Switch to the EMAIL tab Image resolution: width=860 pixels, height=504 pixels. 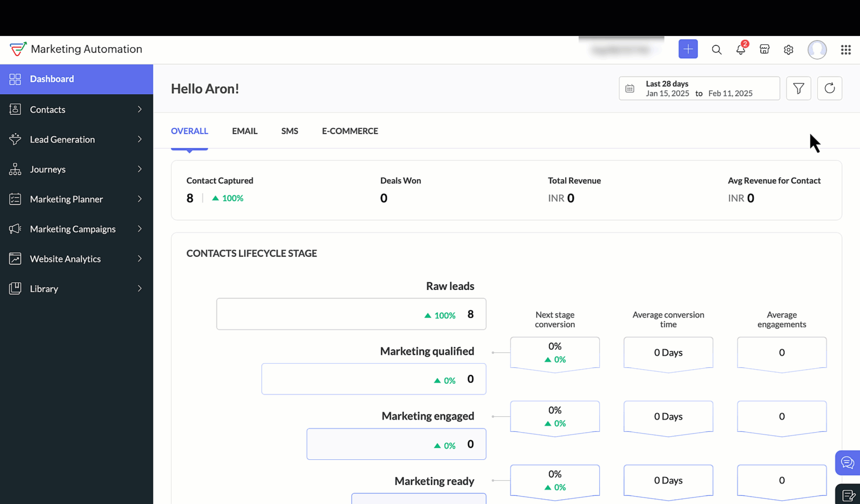[245, 131]
